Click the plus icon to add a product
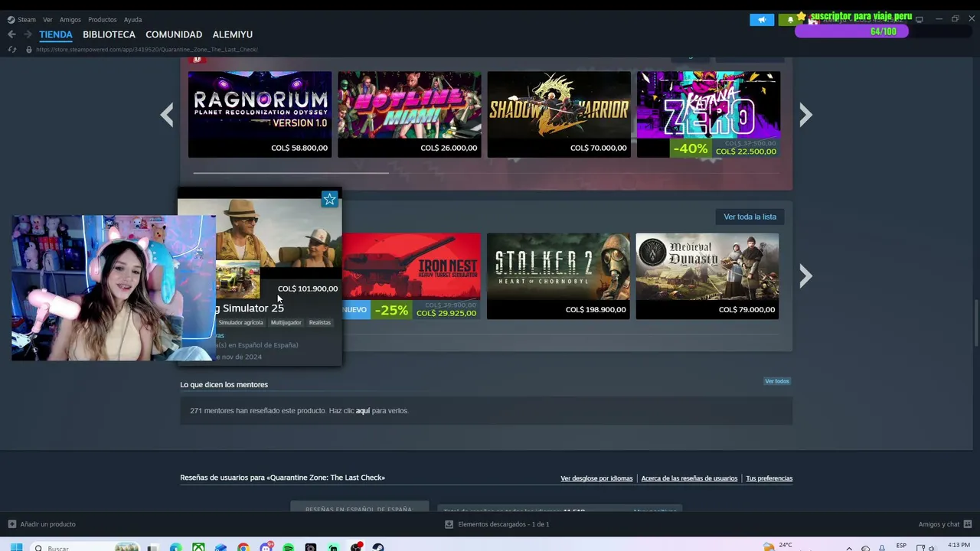This screenshot has width=980, height=551. click(x=11, y=524)
